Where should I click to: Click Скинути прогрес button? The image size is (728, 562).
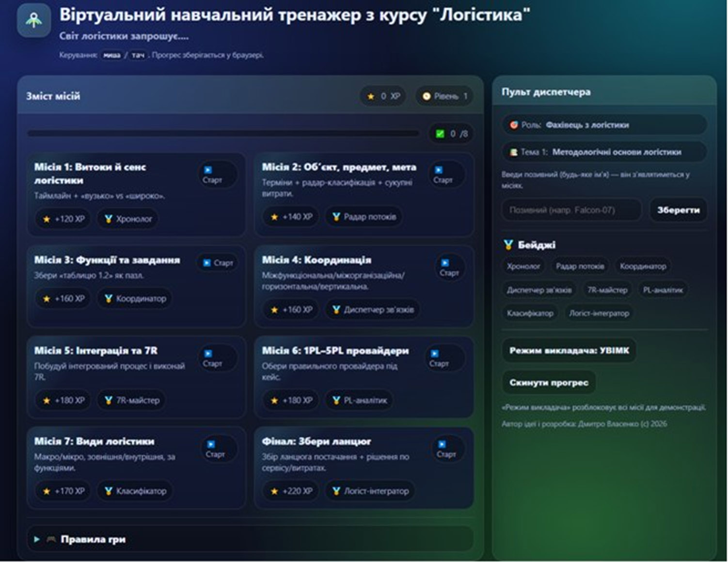coord(549,382)
